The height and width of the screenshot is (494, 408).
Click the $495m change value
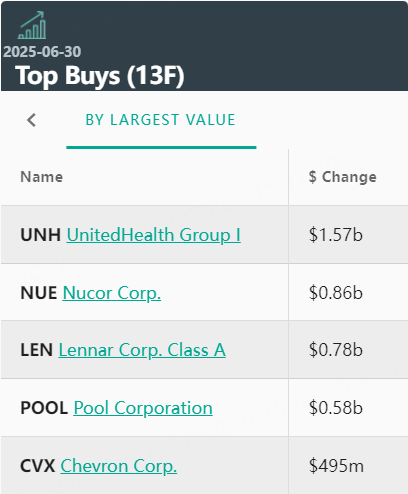tap(336, 466)
